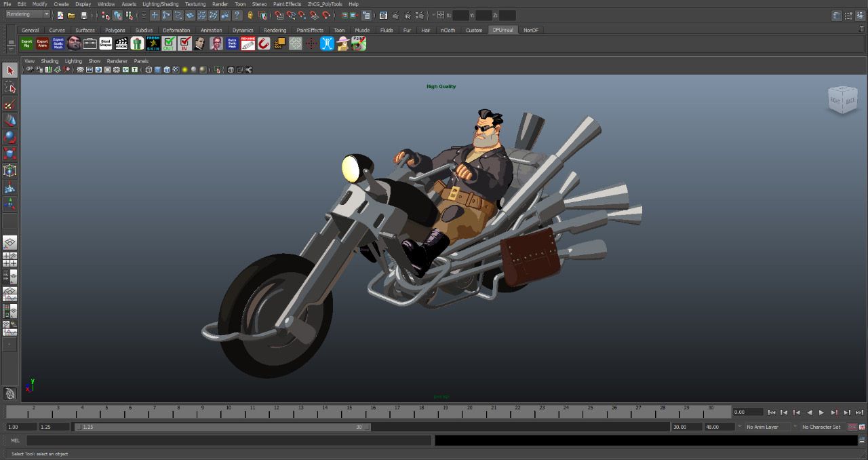The height and width of the screenshot is (460, 868).
Task: Open the Blend Shapes shelf tool
Action: point(106,43)
